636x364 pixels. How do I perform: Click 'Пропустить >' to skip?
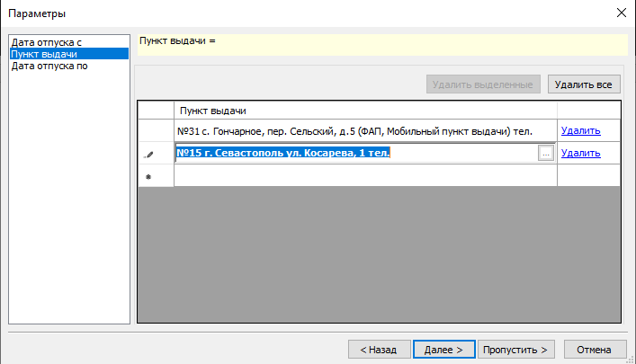pos(515,350)
